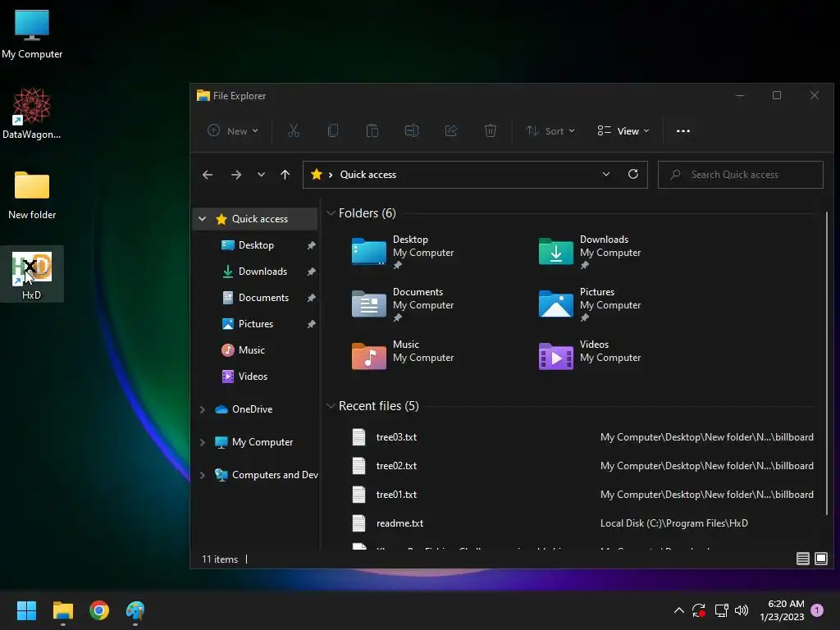
Task: Select the tree03.txt recent file
Action: (x=582, y=437)
